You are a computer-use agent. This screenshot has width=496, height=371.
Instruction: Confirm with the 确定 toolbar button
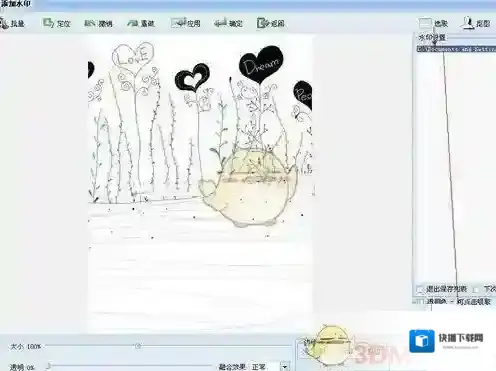[228, 23]
